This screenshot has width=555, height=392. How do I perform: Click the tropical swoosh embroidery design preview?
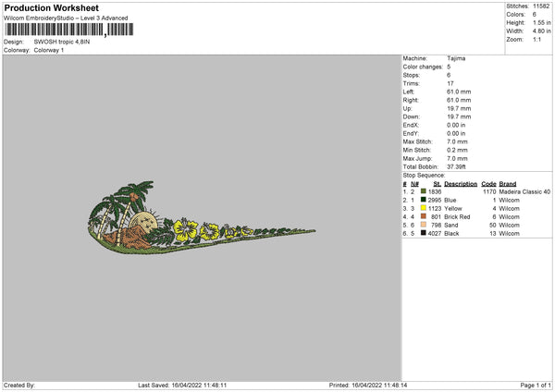pyautogui.click(x=202, y=217)
